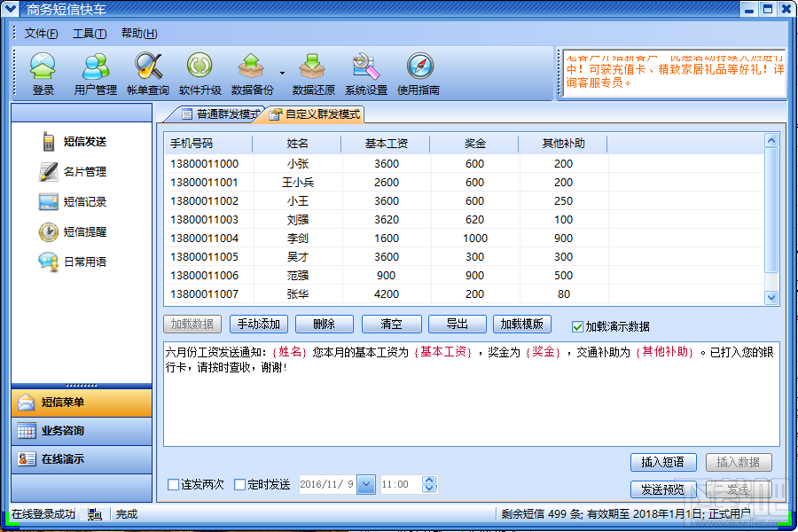Click the 导出 button
This screenshot has height=532, width=798.
[x=457, y=324]
